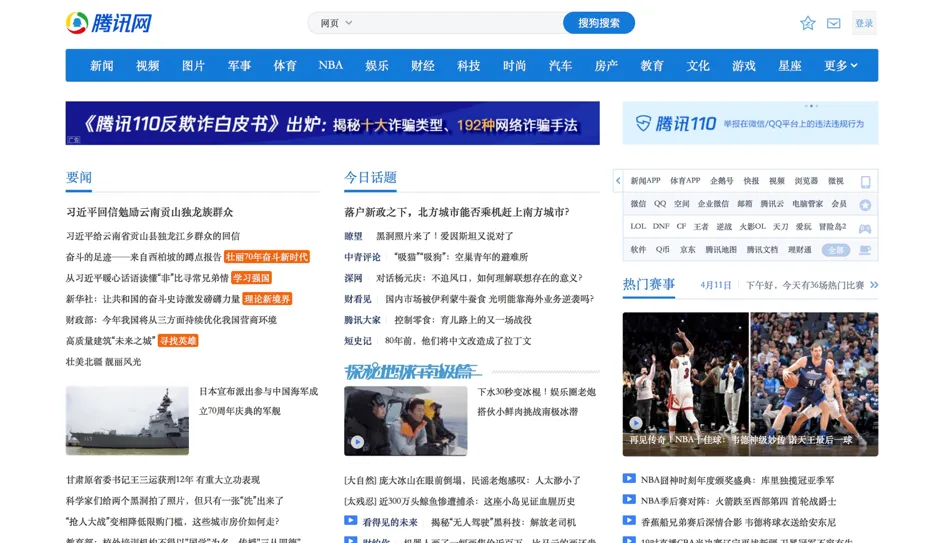Click the circled star icon in product panel
This screenshot has width=943, height=543.
[865, 206]
